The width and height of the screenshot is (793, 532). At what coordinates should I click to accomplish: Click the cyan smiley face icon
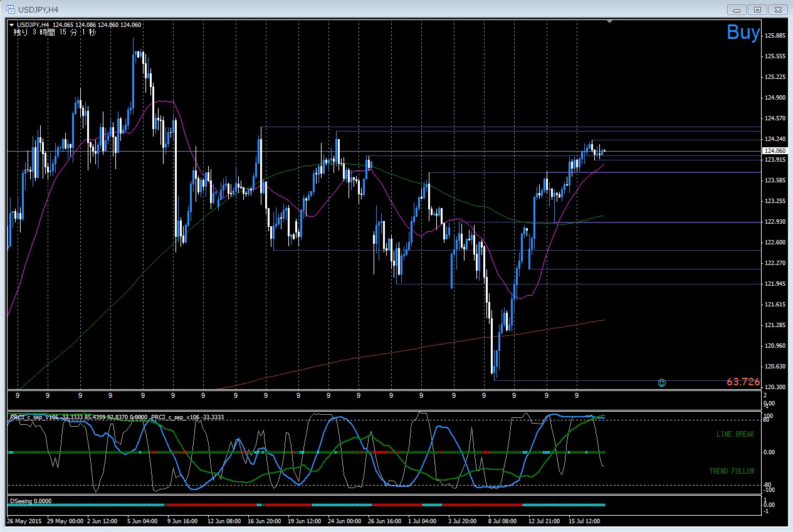662,382
